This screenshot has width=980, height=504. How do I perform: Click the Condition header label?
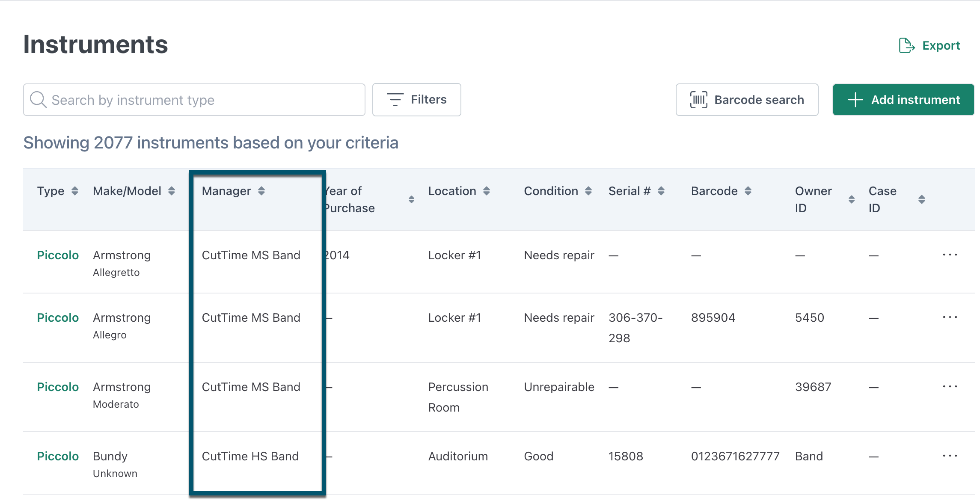[x=551, y=191]
